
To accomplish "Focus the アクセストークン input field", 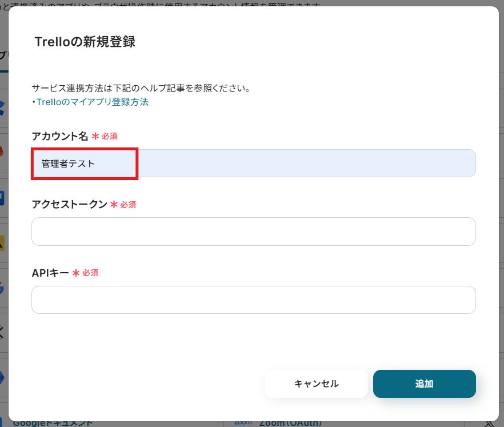I will point(254,232).
